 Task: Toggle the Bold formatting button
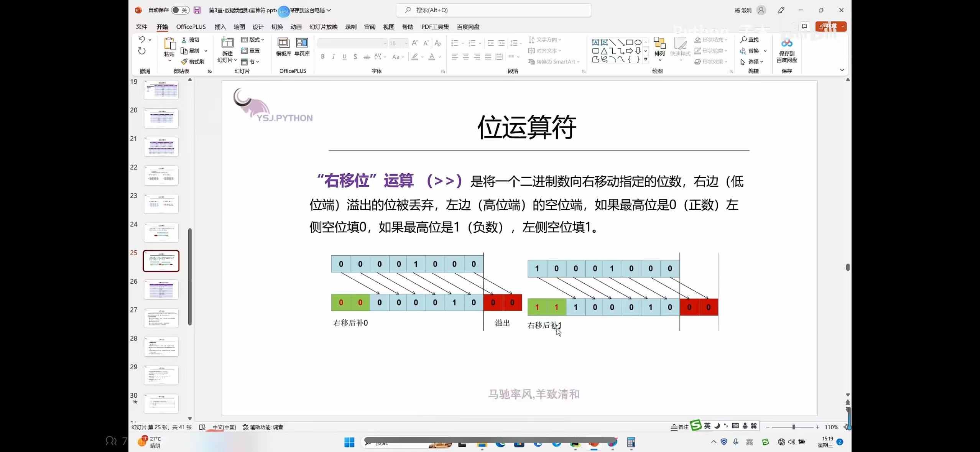pos(323,57)
